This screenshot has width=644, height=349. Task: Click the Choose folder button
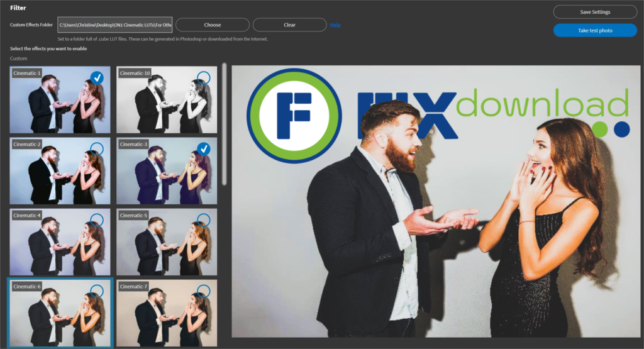pyautogui.click(x=213, y=25)
